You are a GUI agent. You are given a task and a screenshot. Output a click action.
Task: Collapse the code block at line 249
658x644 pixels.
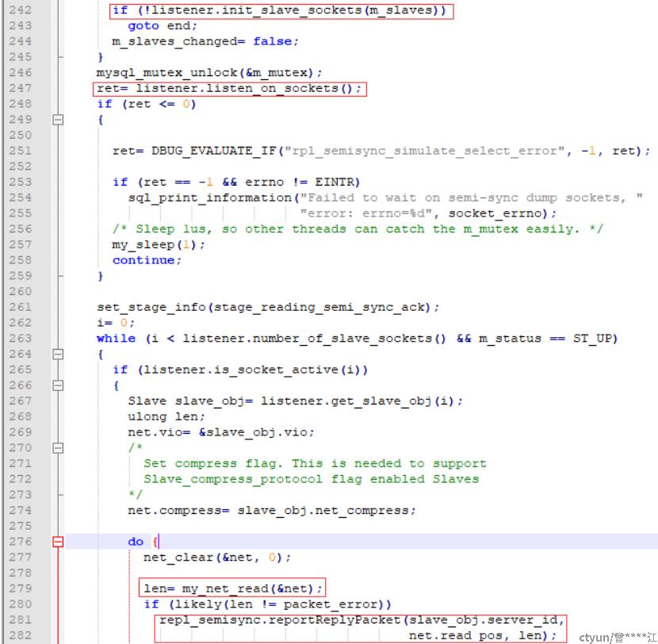[x=58, y=120]
